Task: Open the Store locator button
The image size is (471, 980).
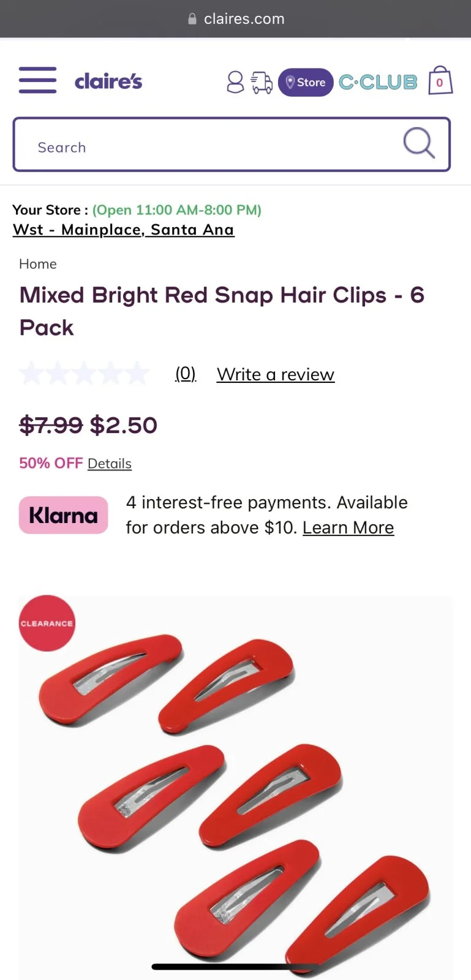Action: coord(306,83)
